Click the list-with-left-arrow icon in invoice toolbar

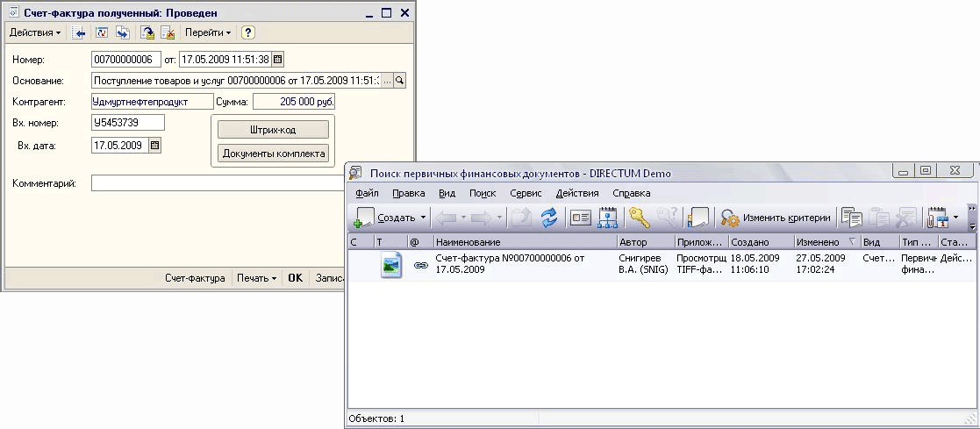click(x=79, y=32)
